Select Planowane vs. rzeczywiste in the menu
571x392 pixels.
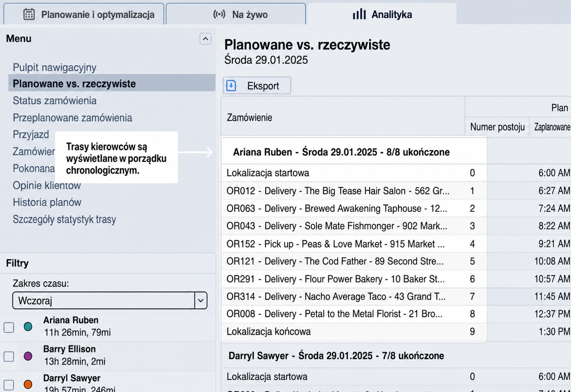tap(112, 83)
